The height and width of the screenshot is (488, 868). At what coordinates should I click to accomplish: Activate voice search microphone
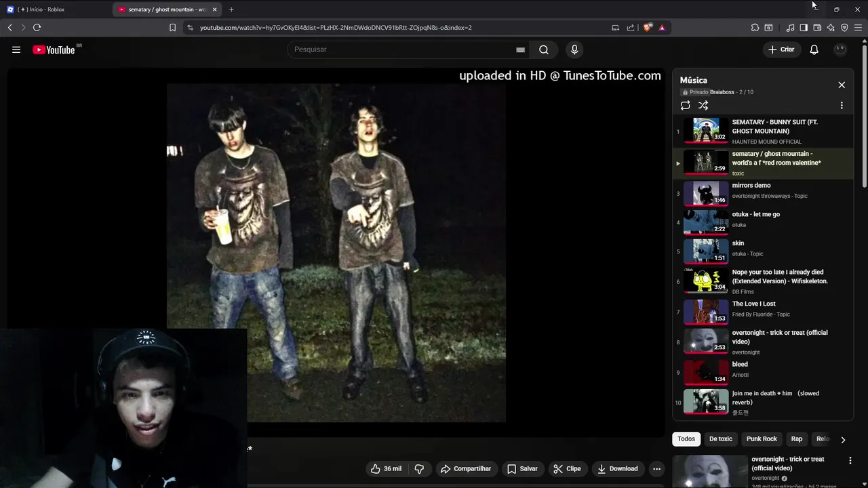click(x=574, y=49)
